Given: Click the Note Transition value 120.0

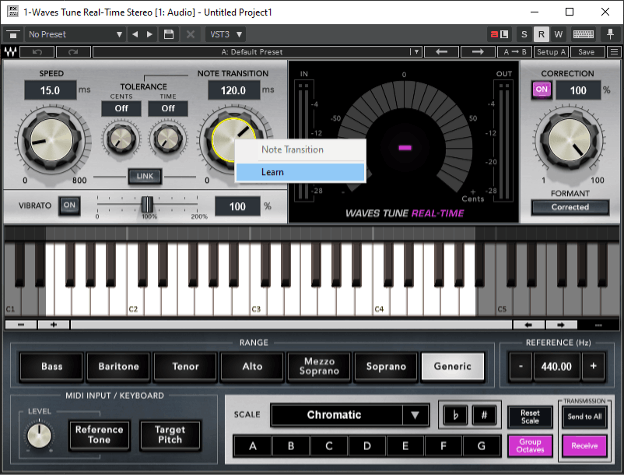Looking at the screenshot, I should click(x=234, y=90).
